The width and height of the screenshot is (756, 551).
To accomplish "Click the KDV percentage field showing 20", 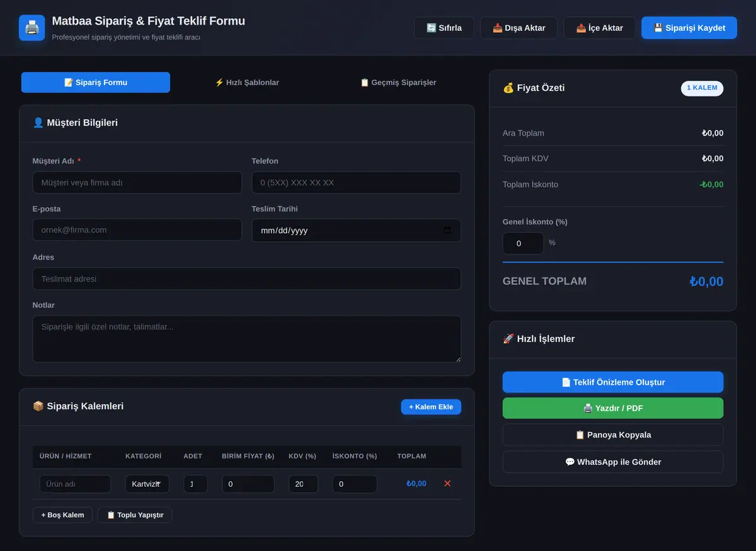I will tap(304, 484).
